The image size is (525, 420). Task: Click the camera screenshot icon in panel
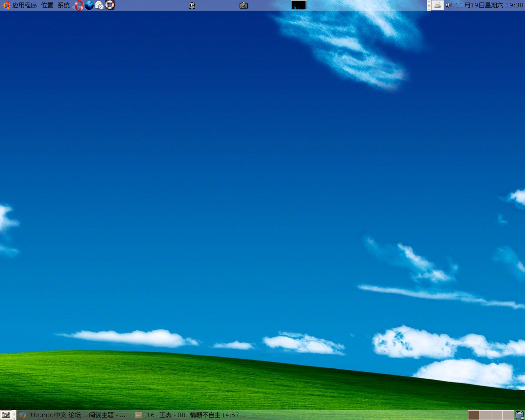[x=244, y=5]
